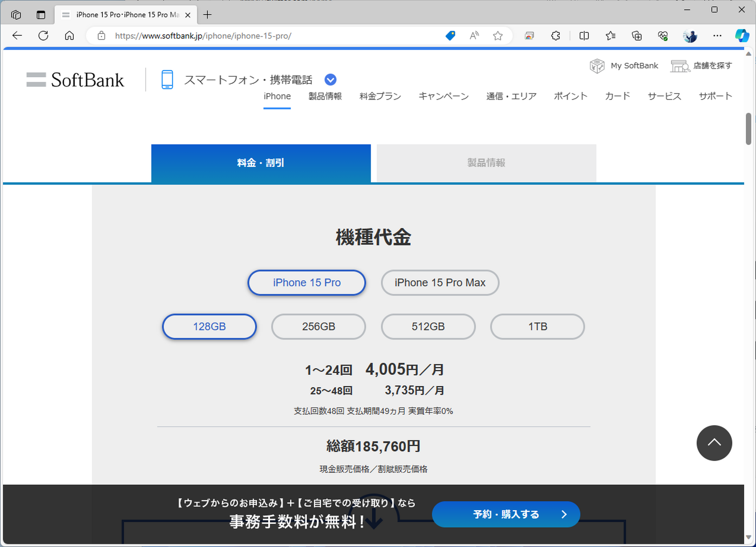Select the 1TB capacity option
The width and height of the screenshot is (756, 547).
[x=537, y=326]
